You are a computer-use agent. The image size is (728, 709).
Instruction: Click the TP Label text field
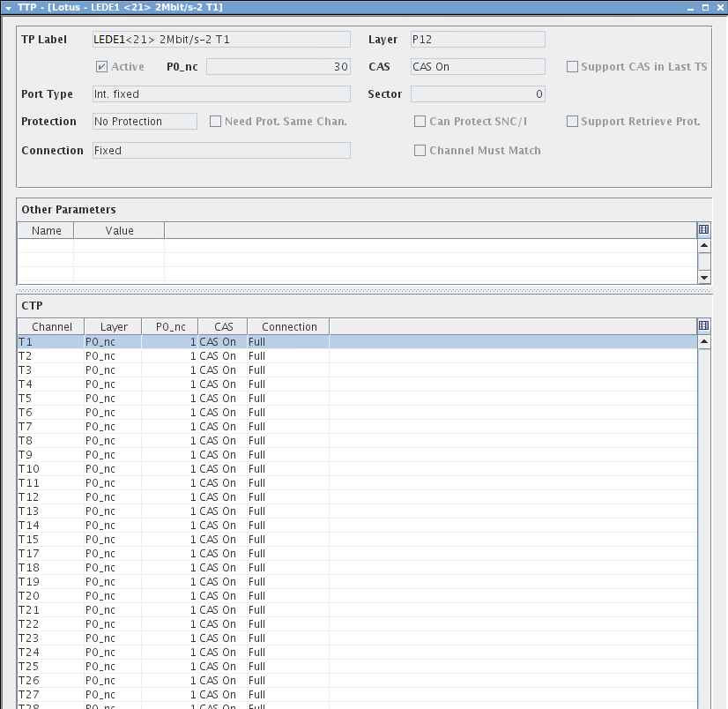(220, 40)
